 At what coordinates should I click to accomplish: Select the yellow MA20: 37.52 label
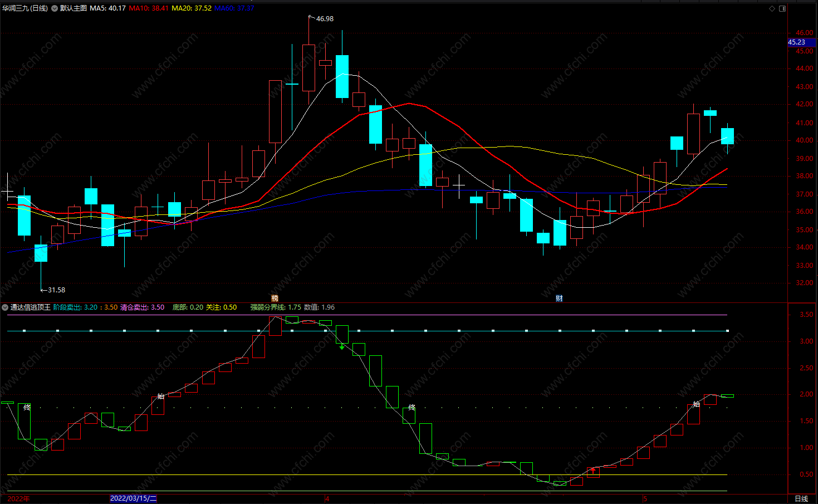click(192, 8)
